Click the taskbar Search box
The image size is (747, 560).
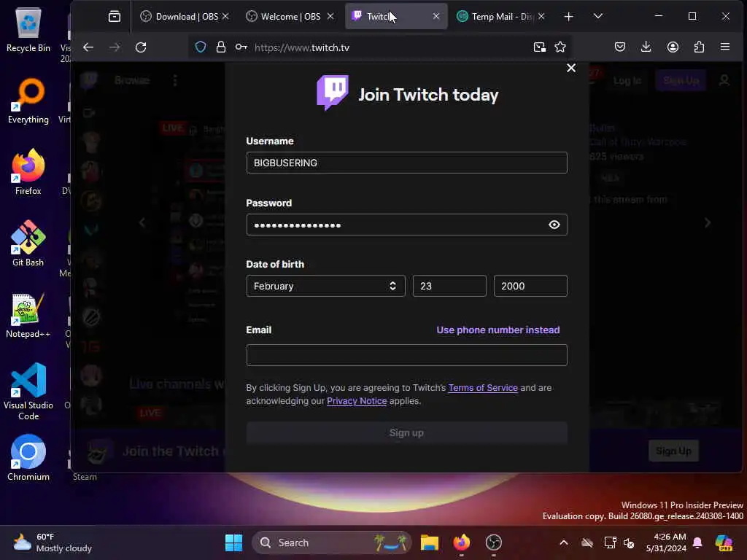point(332,542)
